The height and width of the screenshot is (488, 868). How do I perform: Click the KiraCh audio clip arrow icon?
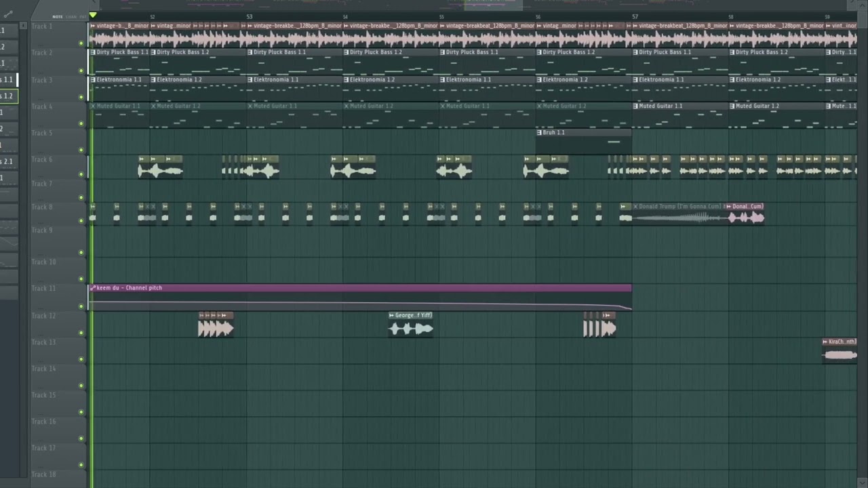[825, 342]
